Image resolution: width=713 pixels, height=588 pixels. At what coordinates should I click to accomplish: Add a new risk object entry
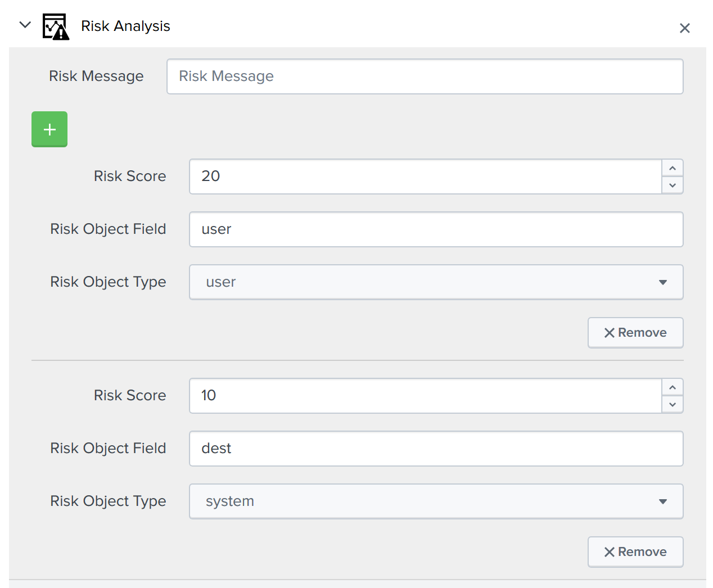pyautogui.click(x=49, y=129)
